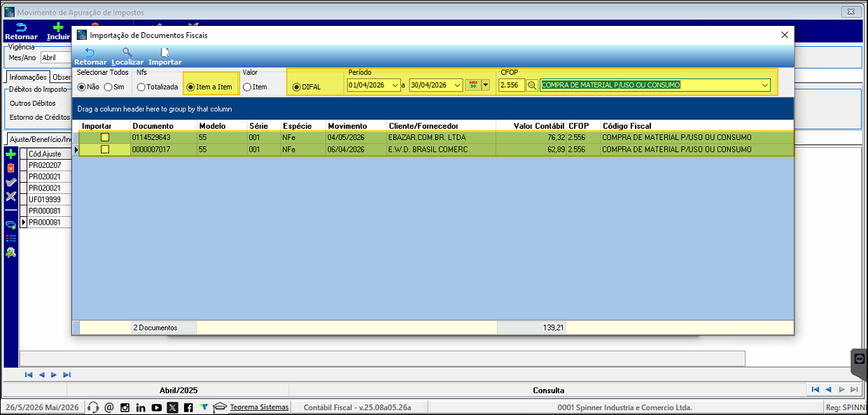Open the CFOP search magnifier
The height and width of the screenshot is (415, 868).
(532, 85)
